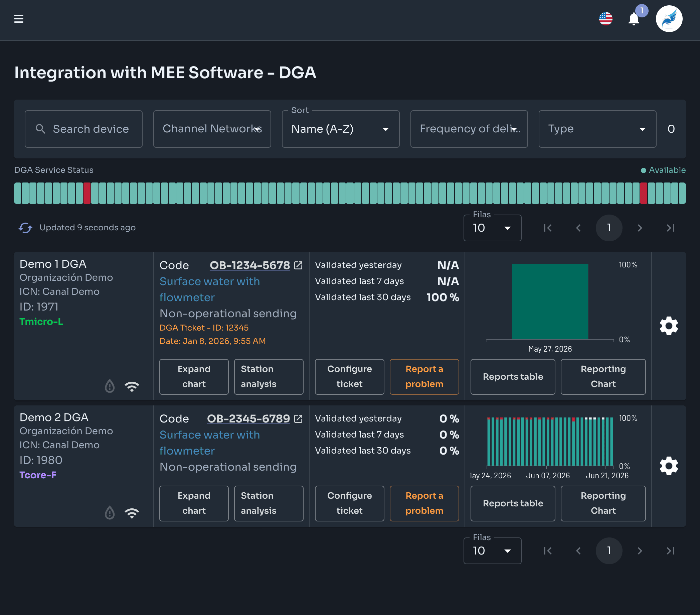Click first red segment in DGA Service Status bar

(x=87, y=193)
